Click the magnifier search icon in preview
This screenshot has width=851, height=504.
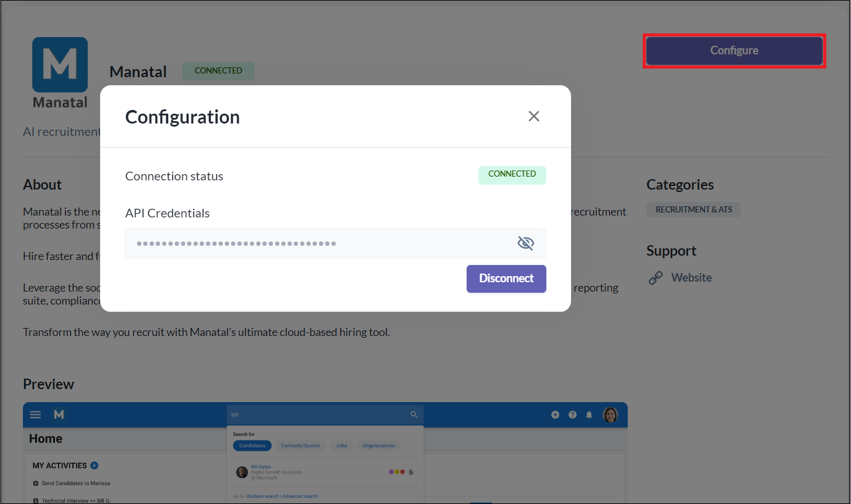[x=414, y=415]
